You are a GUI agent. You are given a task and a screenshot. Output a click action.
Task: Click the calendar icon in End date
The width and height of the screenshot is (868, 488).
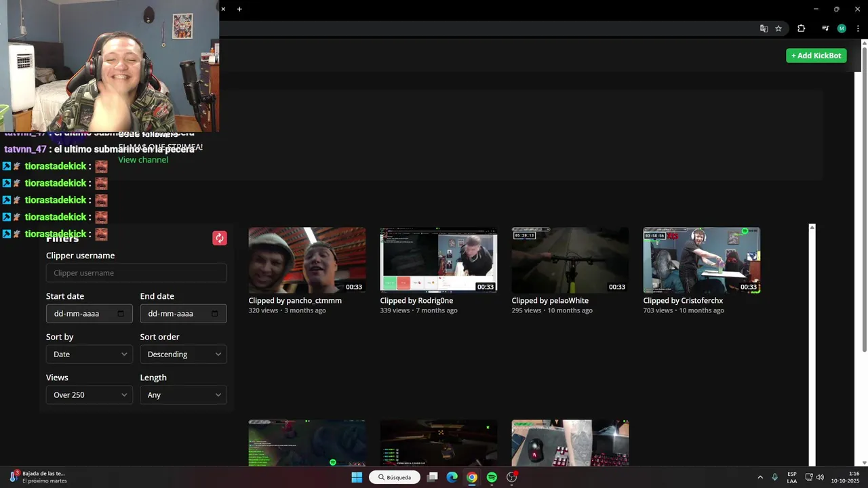coord(215,314)
